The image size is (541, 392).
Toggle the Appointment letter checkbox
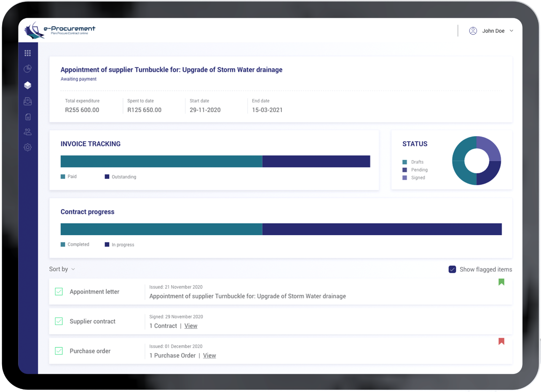pos(59,292)
